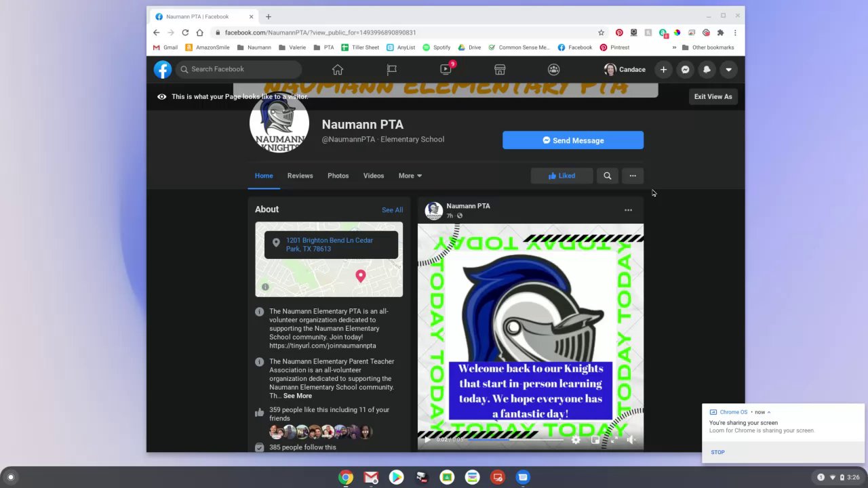
Task: Mute the video volume
Action: pyautogui.click(x=632, y=439)
